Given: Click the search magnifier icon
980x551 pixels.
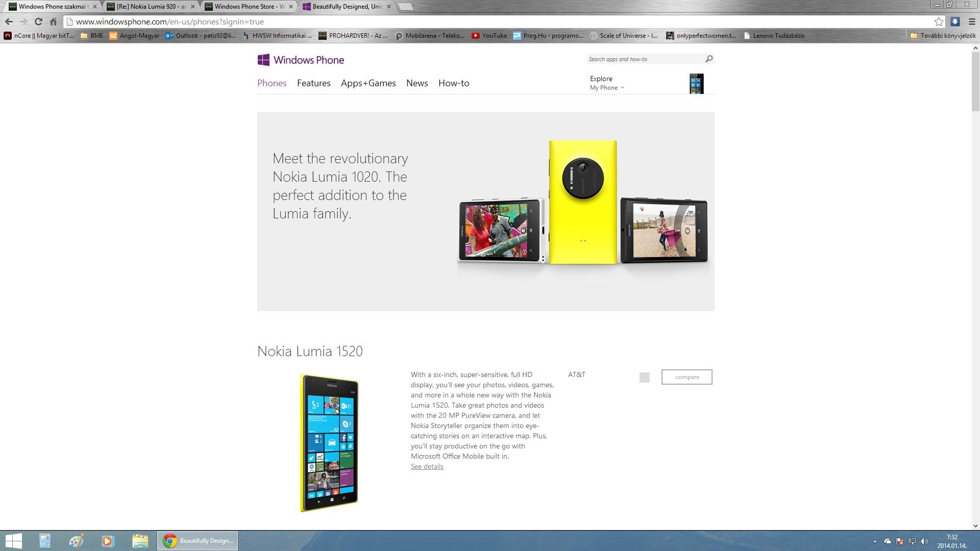Looking at the screenshot, I should (709, 59).
